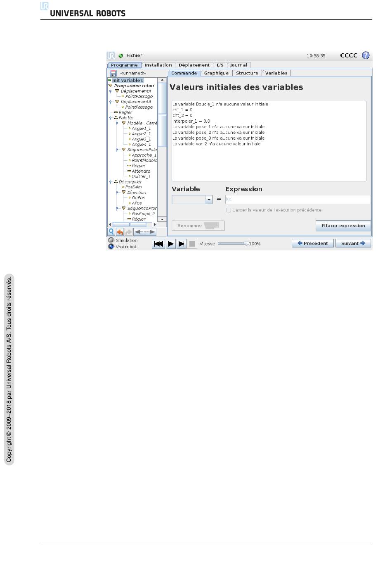Select the Vrai robot radio button

tap(111, 247)
